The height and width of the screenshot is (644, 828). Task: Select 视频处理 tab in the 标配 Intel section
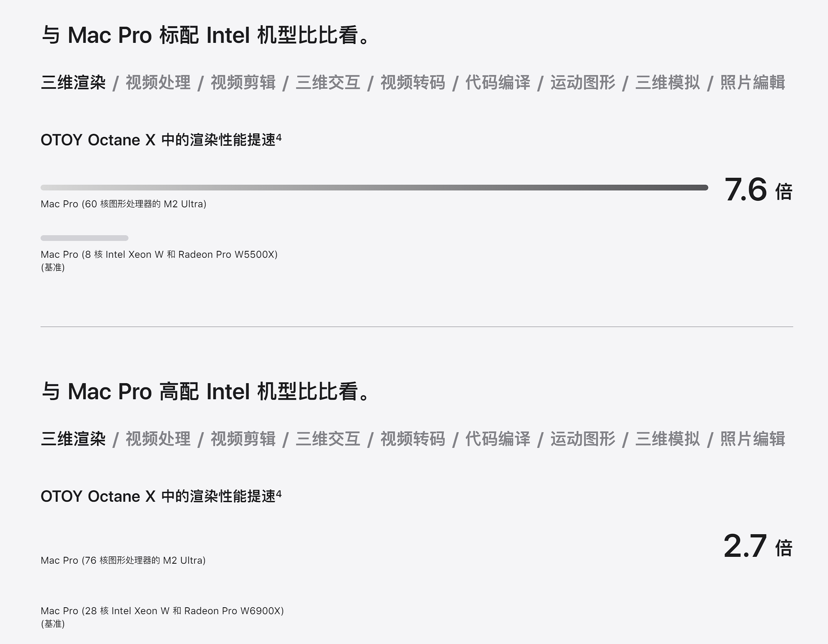158,83
